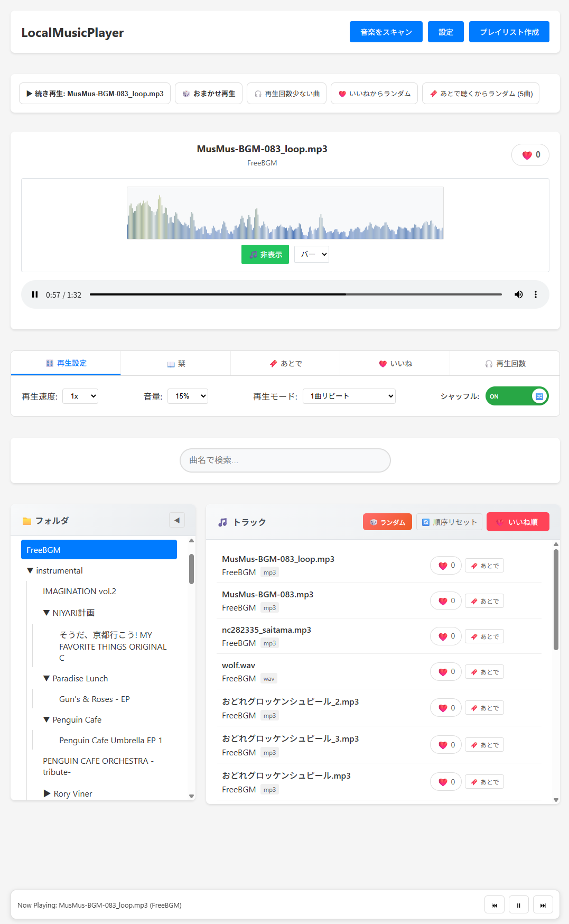
Task: Mute the audio player volume icon
Action: 519,294
